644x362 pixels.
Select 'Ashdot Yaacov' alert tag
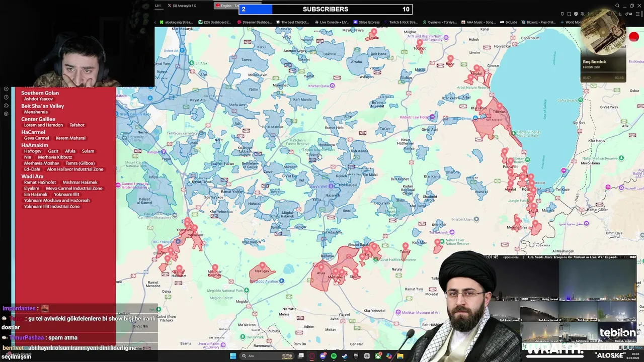coord(38,99)
